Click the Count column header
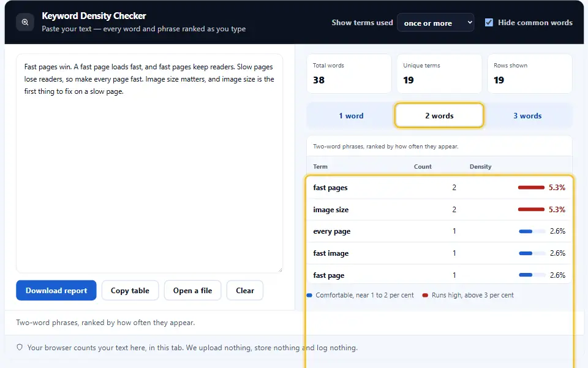The width and height of the screenshot is (588, 368). click(x=423, y=166)
